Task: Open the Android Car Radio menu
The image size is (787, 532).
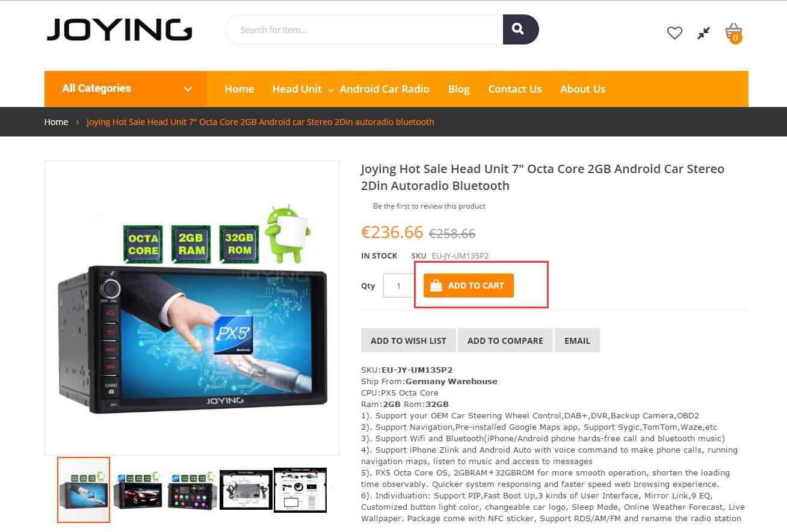Action: click(x=384, y=89)
